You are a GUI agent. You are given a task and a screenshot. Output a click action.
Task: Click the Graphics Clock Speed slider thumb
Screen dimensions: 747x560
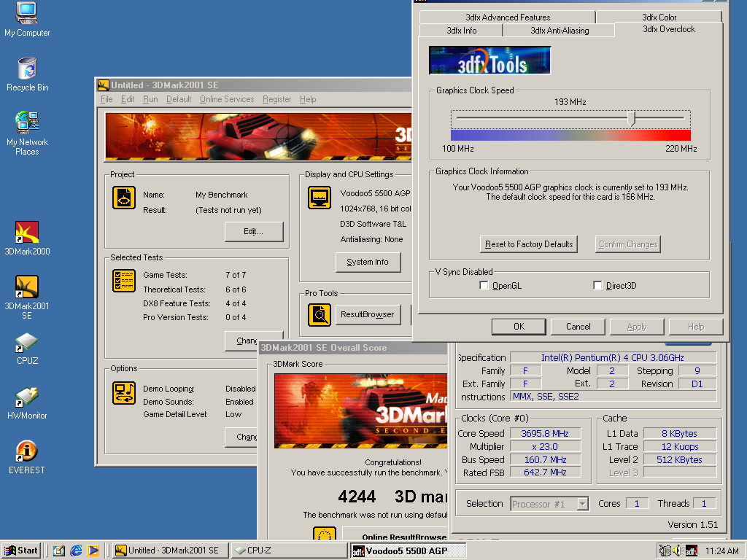[631, 118]
